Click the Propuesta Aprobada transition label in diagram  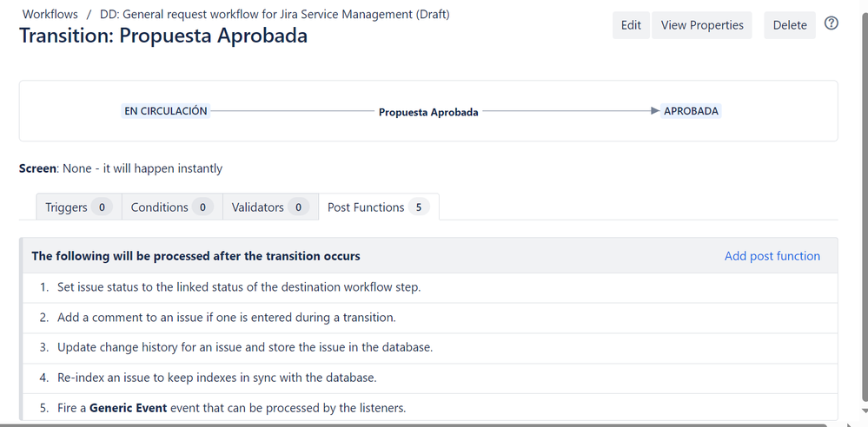tap(427, 112)
